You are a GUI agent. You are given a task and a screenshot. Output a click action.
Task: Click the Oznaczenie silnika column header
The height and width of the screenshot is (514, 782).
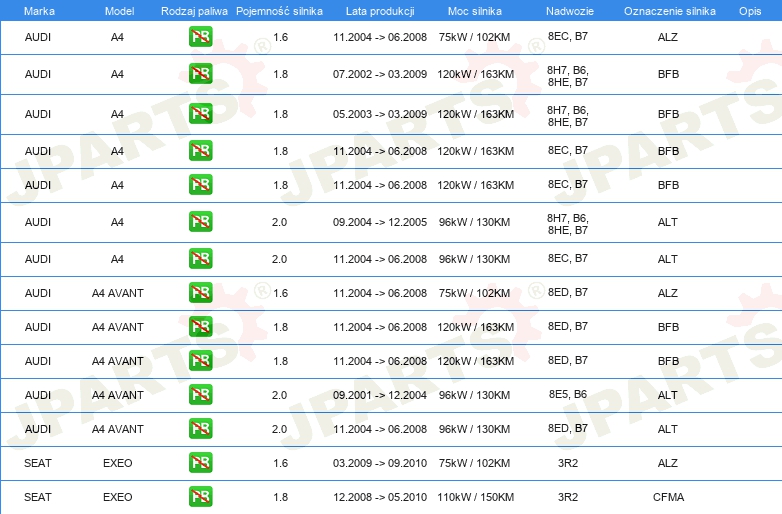tap(670, 11)
